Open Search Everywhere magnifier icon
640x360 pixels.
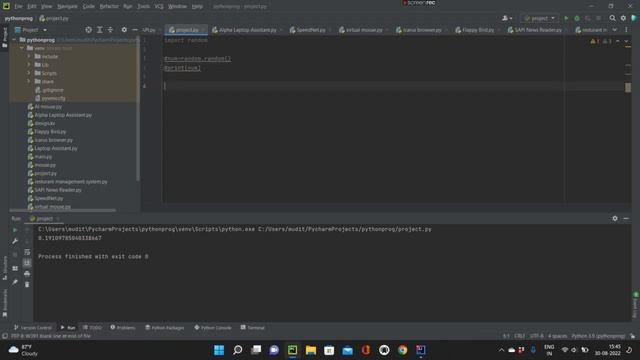tap(613, 18)
